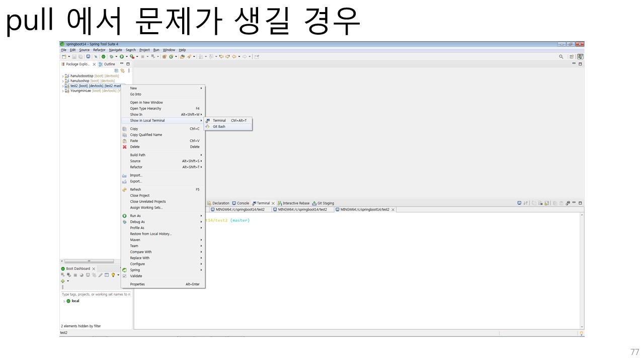Click the Declaration tab
The height and width of the screenshot is (362, 644).
pyautogui.click(x=218, y=203)
